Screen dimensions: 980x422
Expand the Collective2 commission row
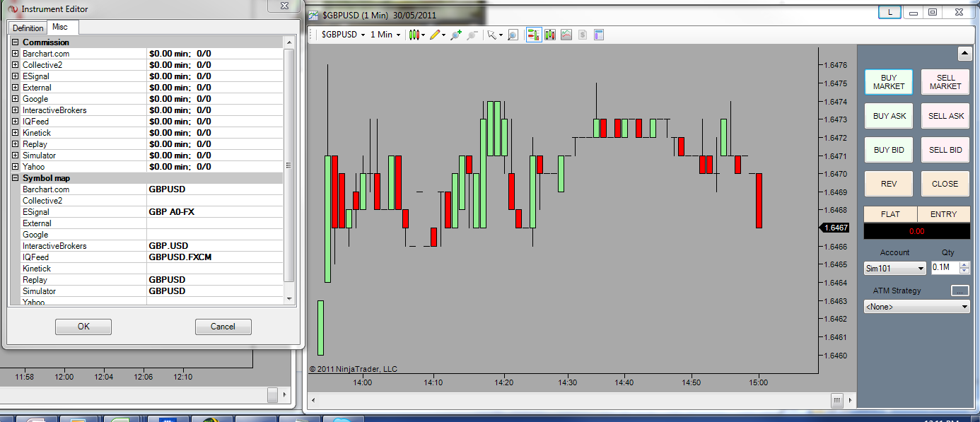coord(15,65)
